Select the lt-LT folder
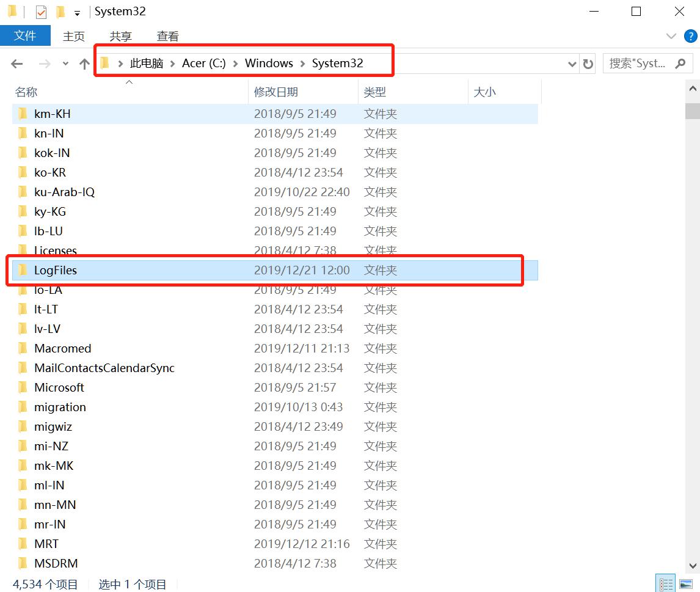700x592 pixels. tap(275, 309)
